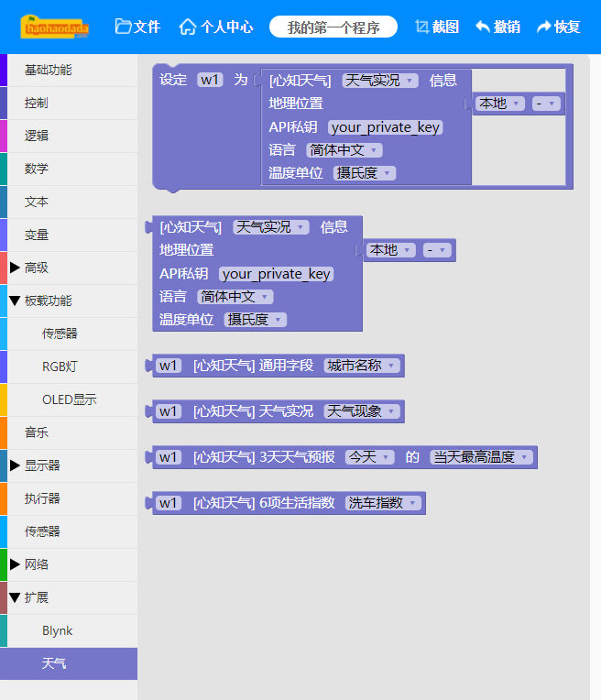Take a screenshot with 截图
601x700 pixels.
click(x=437, y=27)
